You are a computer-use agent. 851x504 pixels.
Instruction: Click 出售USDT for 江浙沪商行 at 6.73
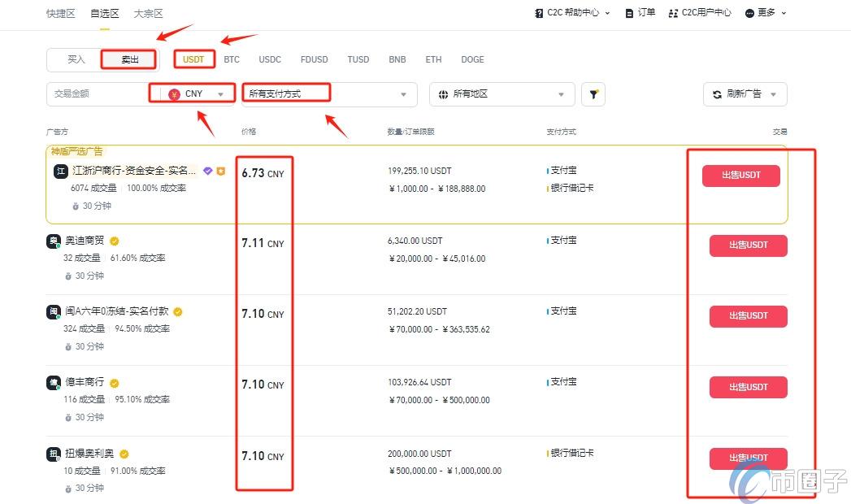tap(740, 176)
